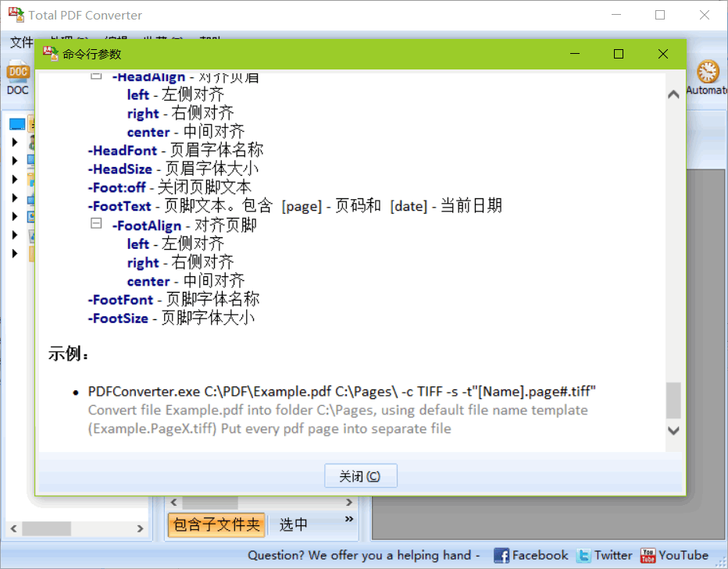Select the blue desktop icon in folder tree

(17, 124)
